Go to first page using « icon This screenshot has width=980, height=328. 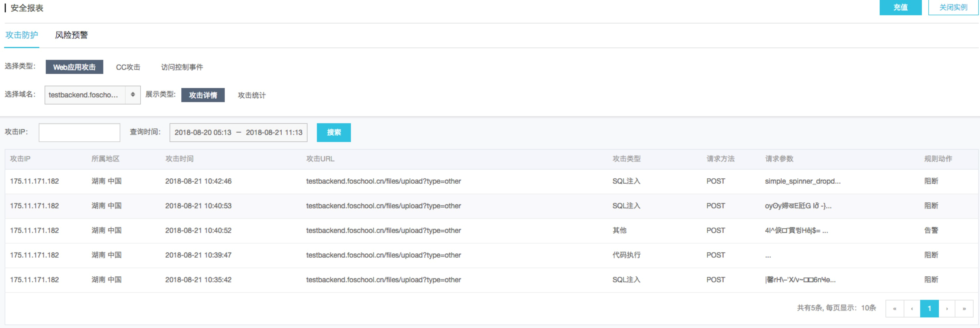[894, 309]
